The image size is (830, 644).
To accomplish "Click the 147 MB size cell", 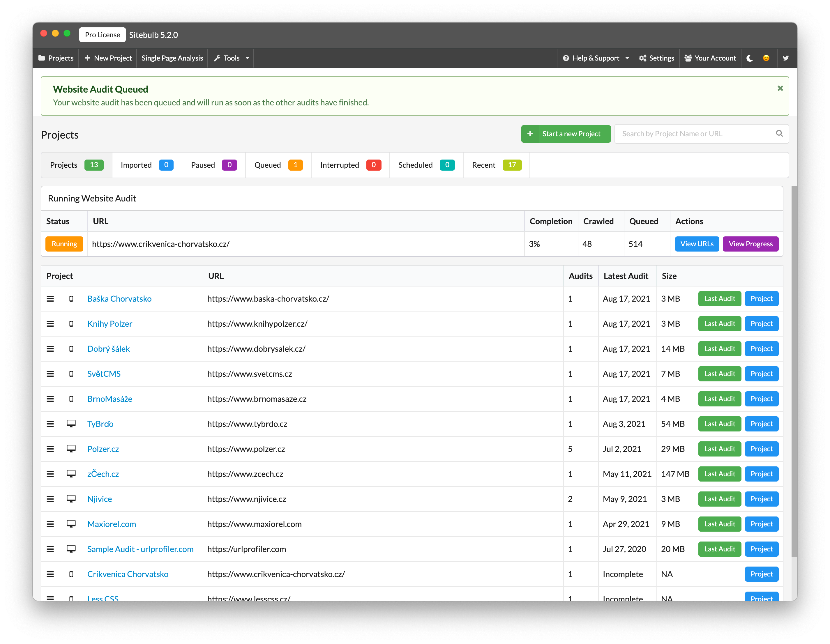I will click(675, 474).
